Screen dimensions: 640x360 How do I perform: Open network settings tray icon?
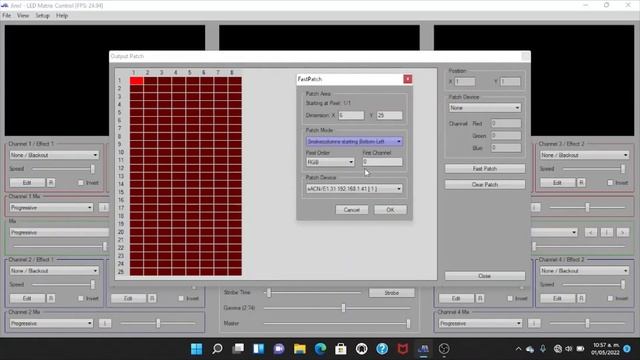[x=558, y=349]
